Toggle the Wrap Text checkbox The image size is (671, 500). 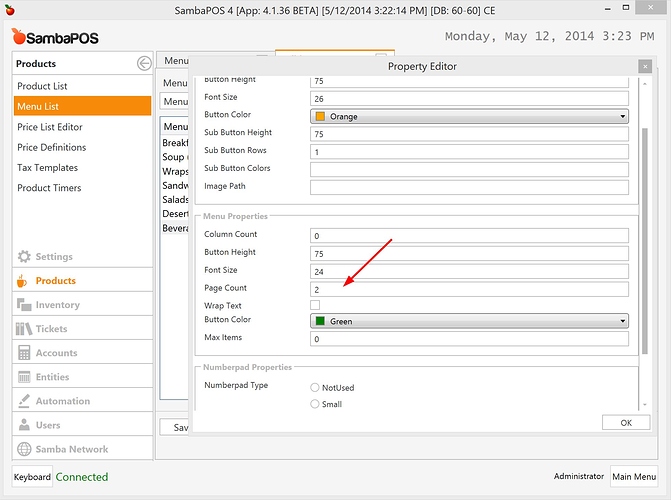(315, 305)
